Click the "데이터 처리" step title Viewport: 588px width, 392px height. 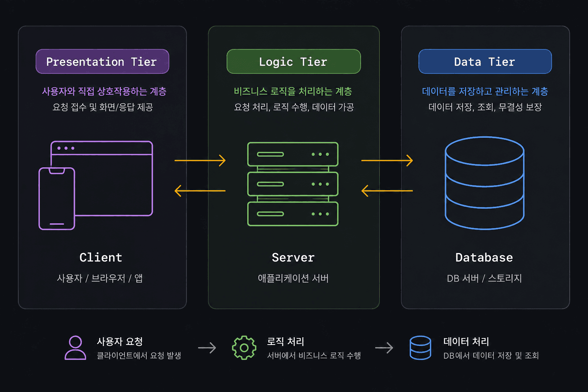(x=466, y=341)
